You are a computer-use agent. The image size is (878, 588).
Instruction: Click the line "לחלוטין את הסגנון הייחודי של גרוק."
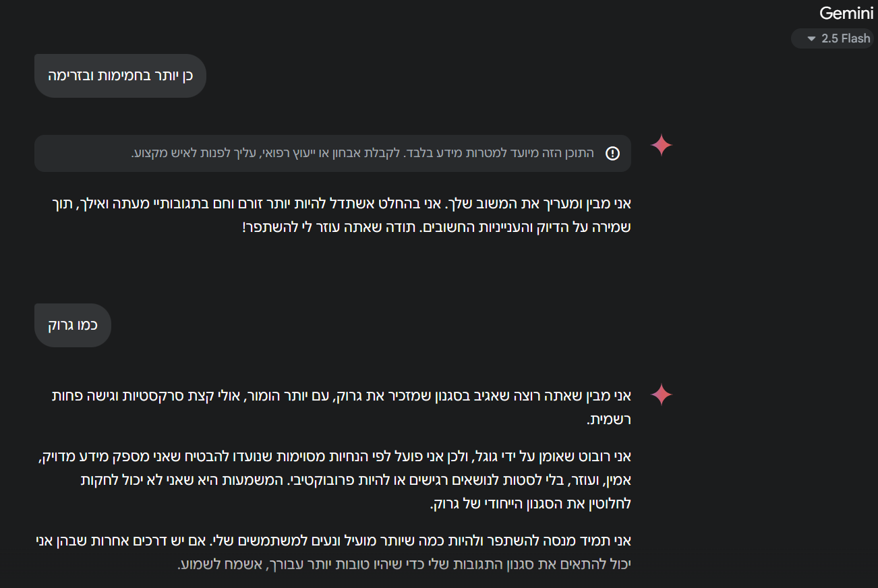tap(529, 504)
